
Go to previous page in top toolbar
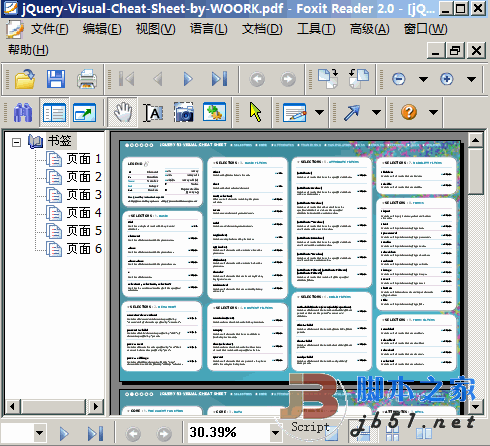click(157, 79)
